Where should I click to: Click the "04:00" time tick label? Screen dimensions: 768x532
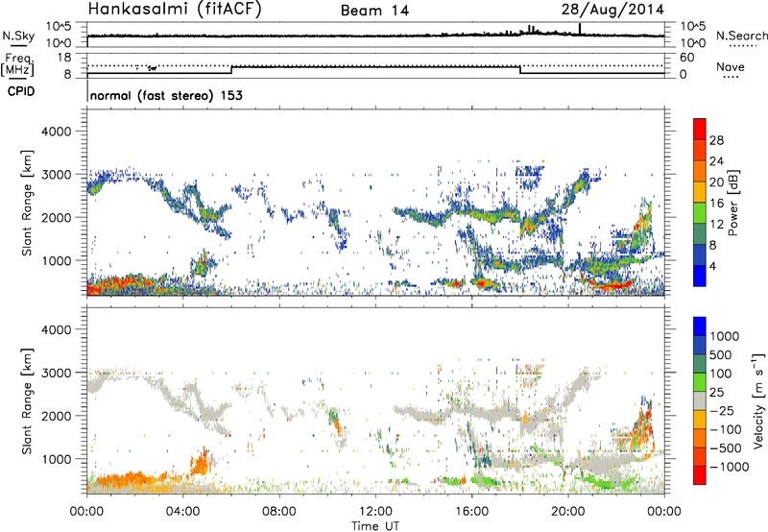pyautogui.click(x=182, y=512)
